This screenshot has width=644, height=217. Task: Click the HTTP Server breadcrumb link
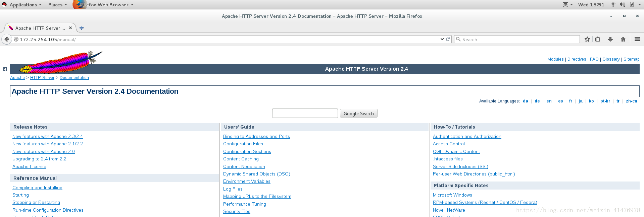click(x=42, y=78)
